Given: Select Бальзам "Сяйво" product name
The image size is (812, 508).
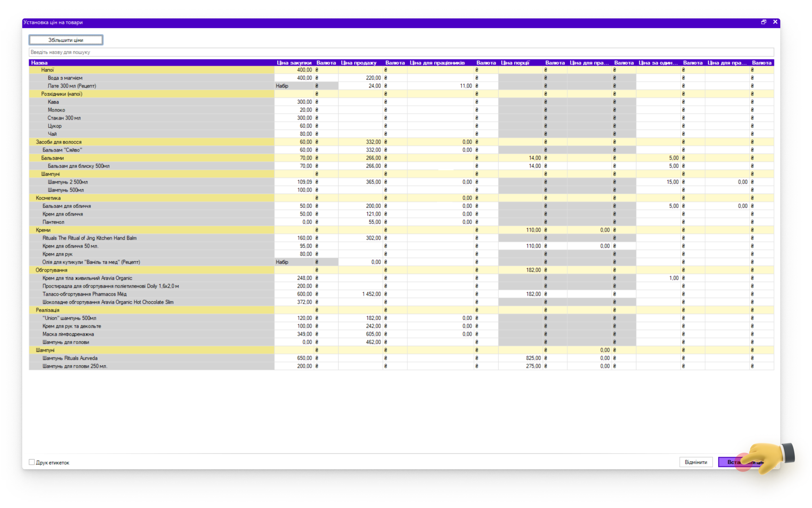Looking at the screenshot, I should (62, 150).
